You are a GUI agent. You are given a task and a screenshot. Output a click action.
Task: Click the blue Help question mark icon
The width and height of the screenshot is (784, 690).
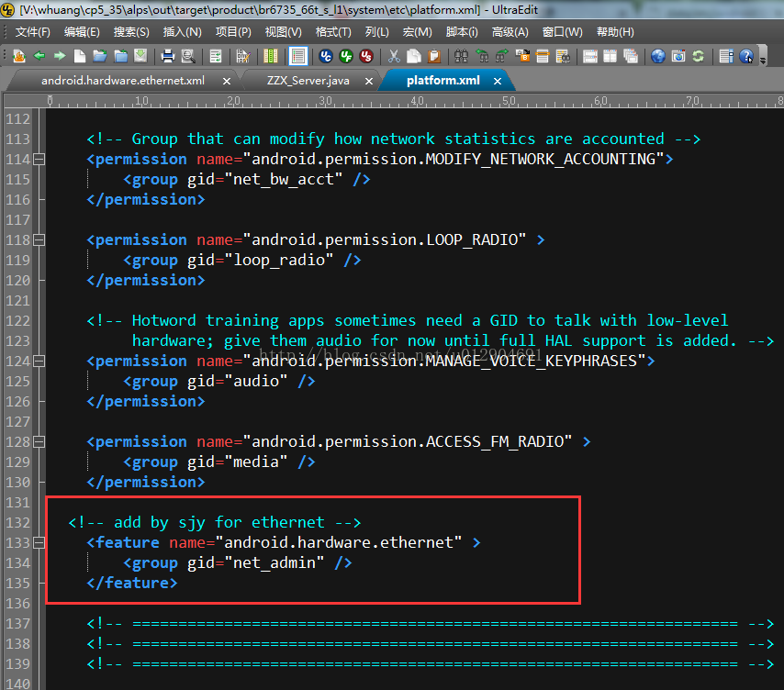pos(746,56)
